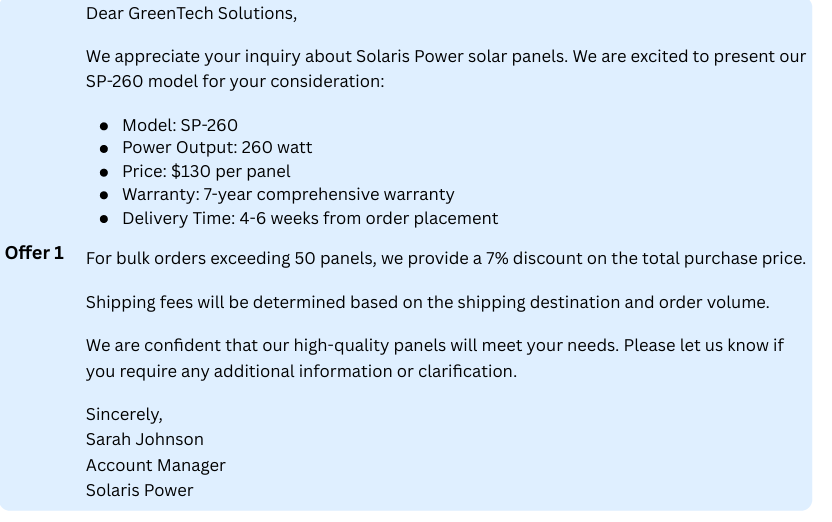Click the bullet dot before Delivery Time
Screen dimensions: 832x522
point(104,219)
